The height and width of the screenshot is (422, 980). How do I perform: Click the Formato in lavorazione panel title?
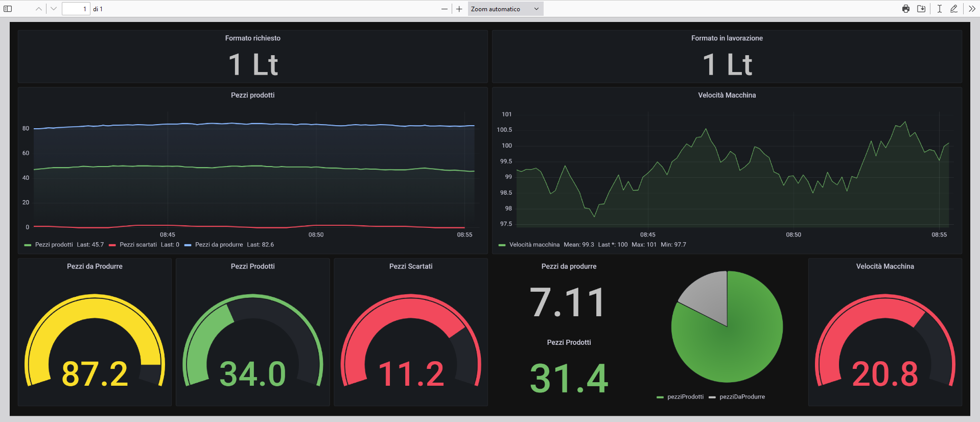pos(727,38)
